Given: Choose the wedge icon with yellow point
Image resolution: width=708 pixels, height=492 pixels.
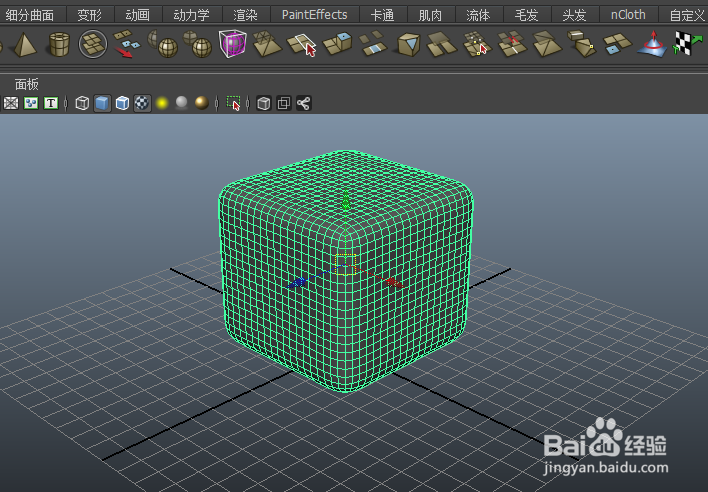Looking at the screenshot, I should pos(582,44).
